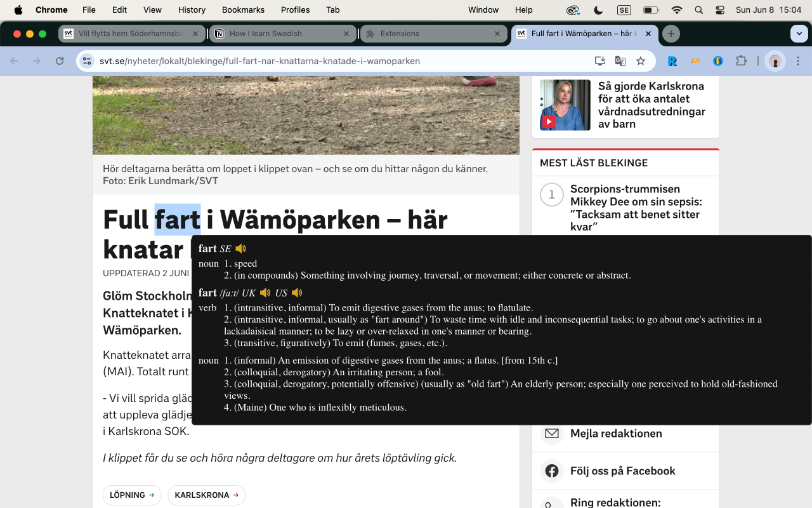This screenshot has height=508, width=812.
Task: Switch keyboard input with the SE indicator
Action: coord(624,10)
